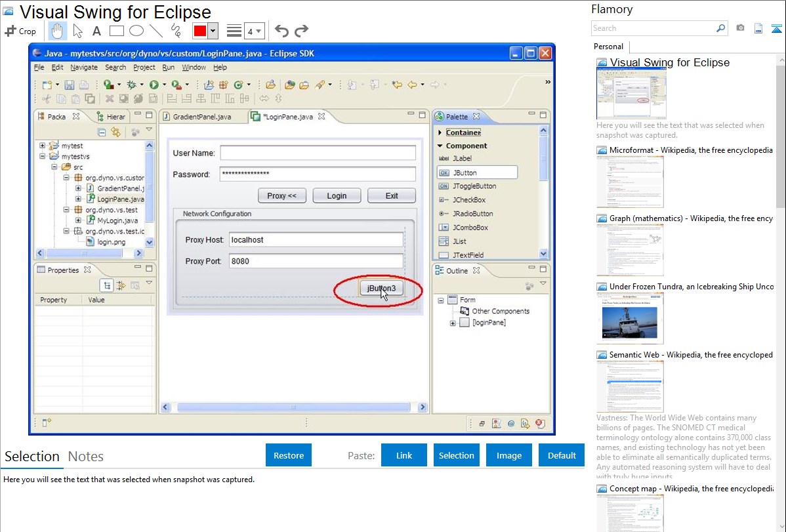Image resolution: width=786 pixels, height=532 pixels.
Task: Redo the last annotation
Action: click(x=301, y=31)
